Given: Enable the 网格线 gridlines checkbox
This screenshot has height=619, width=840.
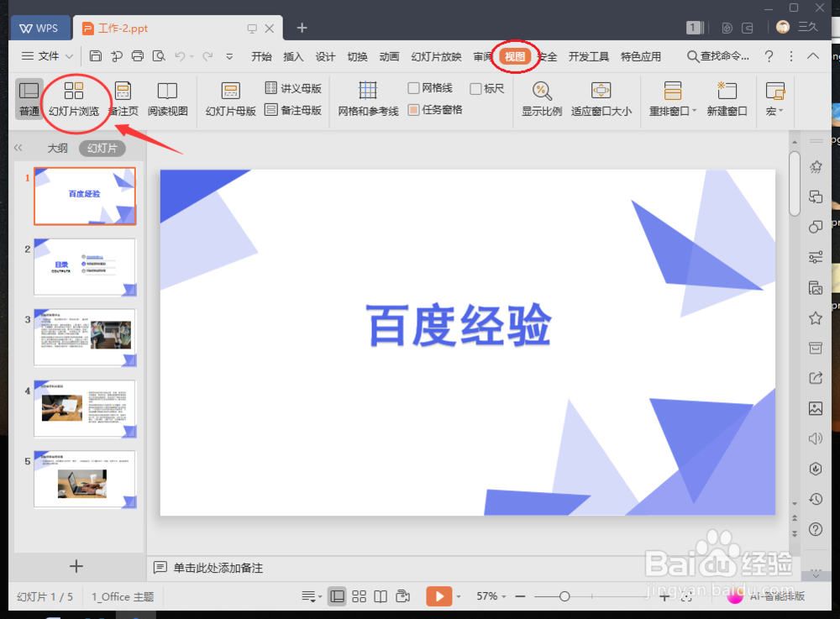Looking at the screenshot, I should coord(413,88).
